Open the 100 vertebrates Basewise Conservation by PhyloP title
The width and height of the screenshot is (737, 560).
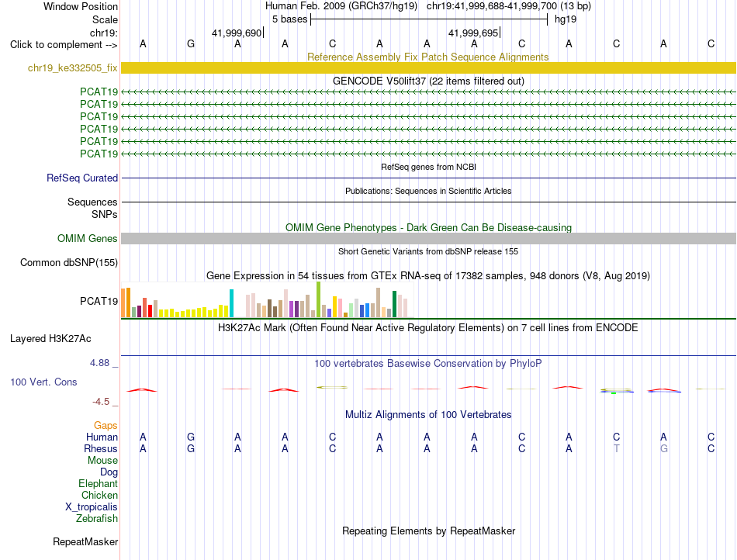tap(428, 363)
